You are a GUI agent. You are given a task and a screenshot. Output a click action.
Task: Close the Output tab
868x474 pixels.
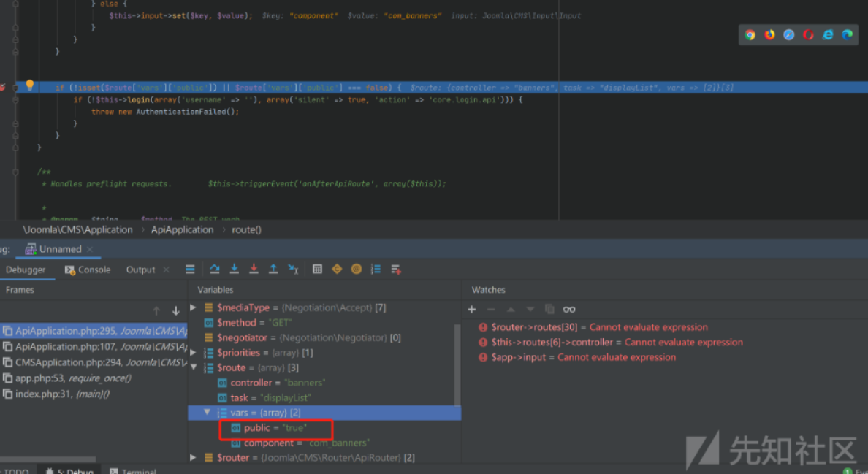tap(166, 270)
